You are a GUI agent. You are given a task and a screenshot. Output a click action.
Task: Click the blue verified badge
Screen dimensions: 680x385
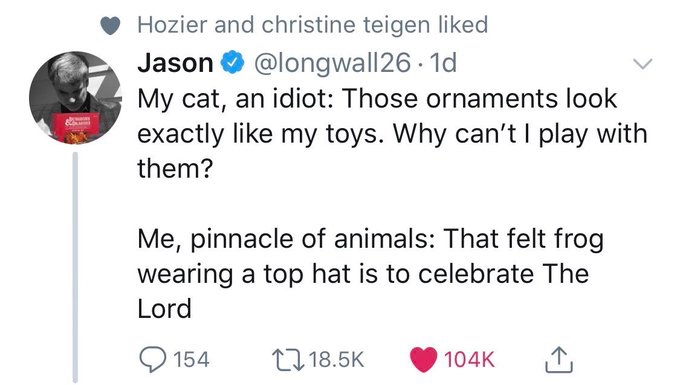click(x=233, y=62)
